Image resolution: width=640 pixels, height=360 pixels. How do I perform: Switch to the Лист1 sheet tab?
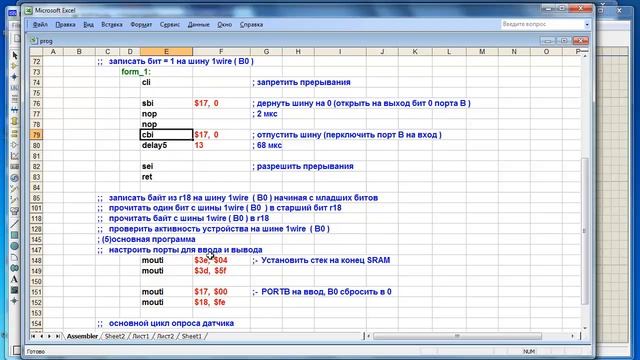coord(141,336)
